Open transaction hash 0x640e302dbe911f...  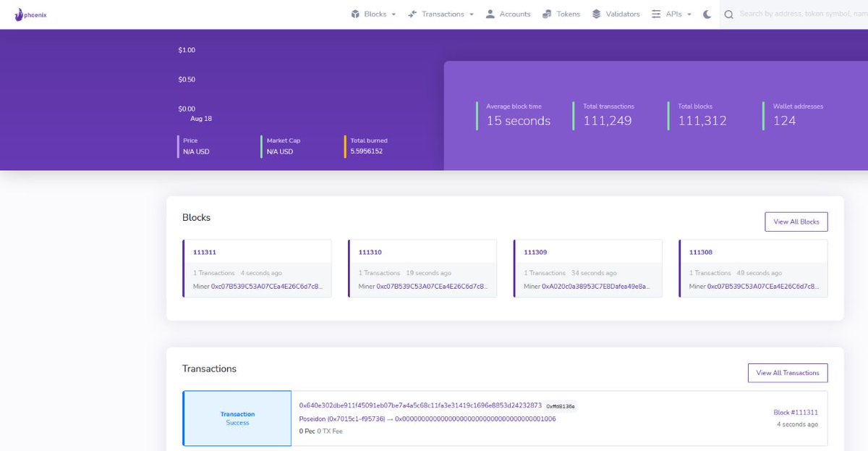[x=420, y=405]
